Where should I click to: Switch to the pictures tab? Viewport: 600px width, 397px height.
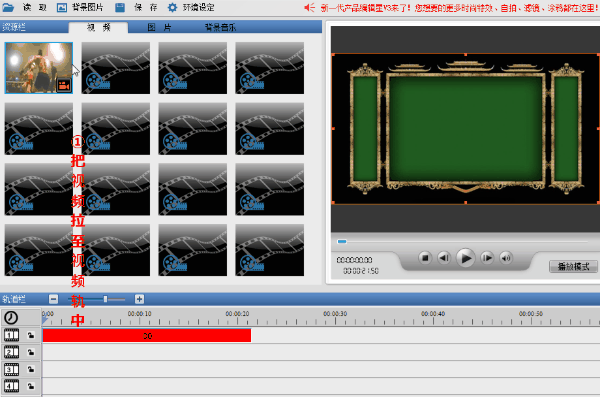(160, 27)
